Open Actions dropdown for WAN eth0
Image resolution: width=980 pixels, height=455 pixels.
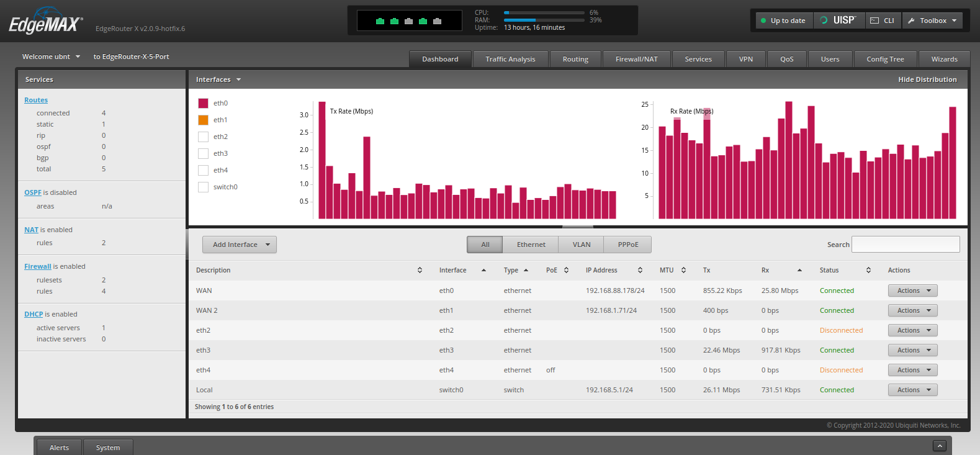912,291
